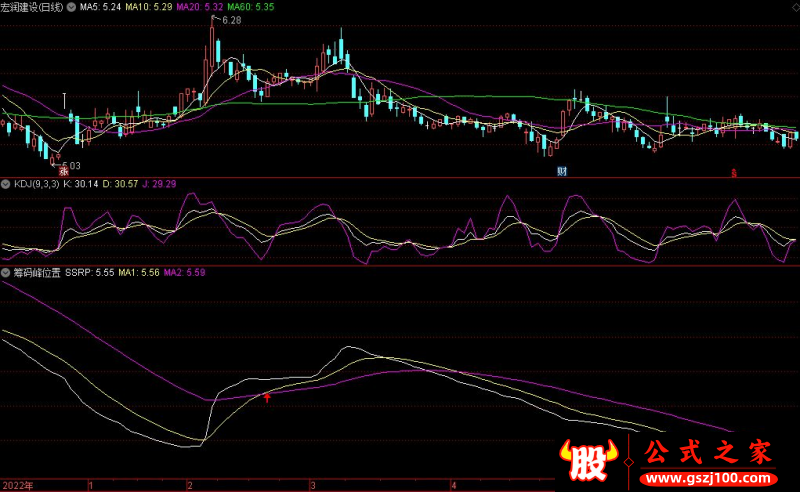
Task: Collapse the KDJ indicator panel arrow
Action: point(6,185)
